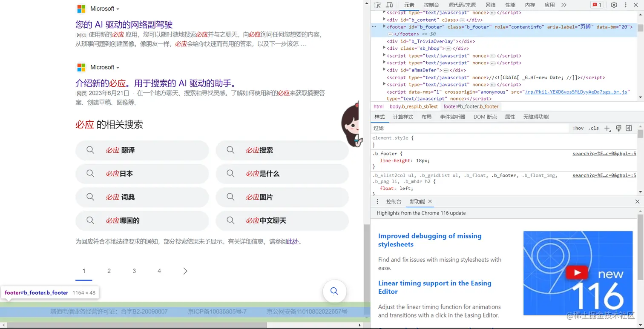Open the rendering emulation paintbrush icon
The width and height of the screenshot is (644, 329).
click(x=618, y=128)
